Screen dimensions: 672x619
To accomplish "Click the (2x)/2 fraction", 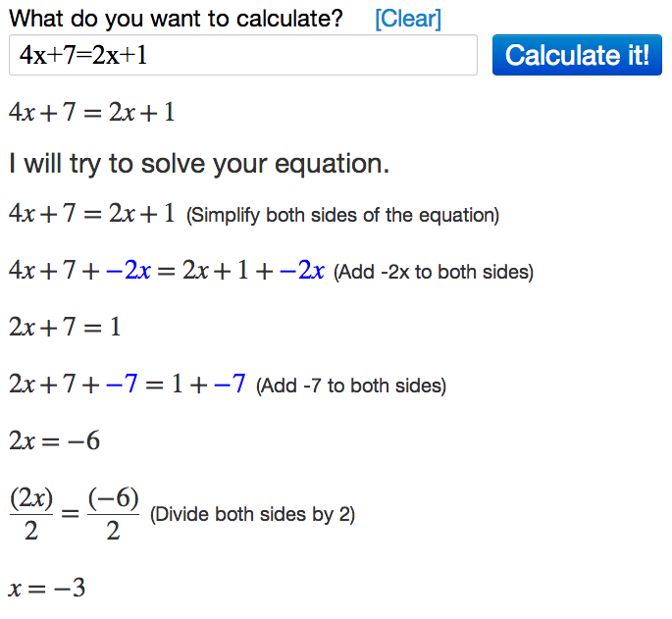I will pos(30,514).
